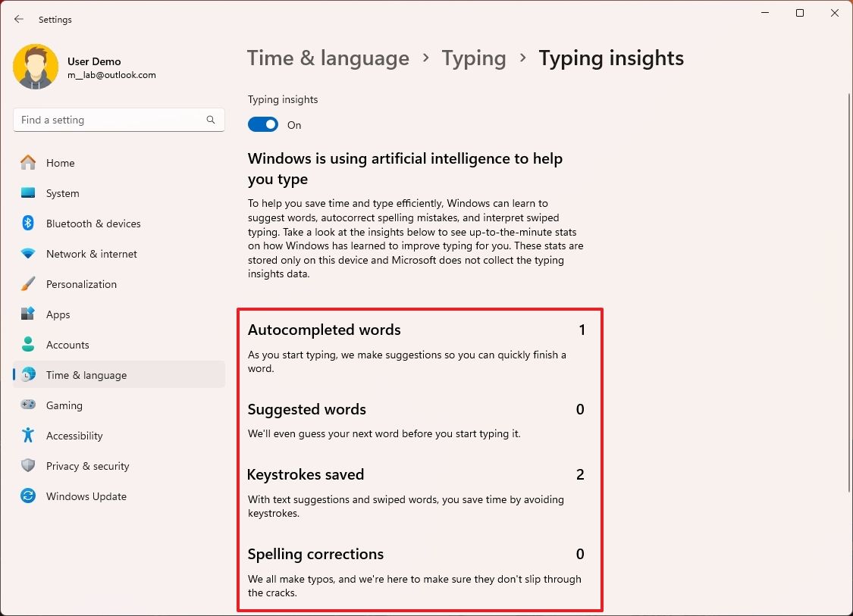853x616 pixels.
Task: Click the first breadcrumb chevron separator
Action: 425,58
